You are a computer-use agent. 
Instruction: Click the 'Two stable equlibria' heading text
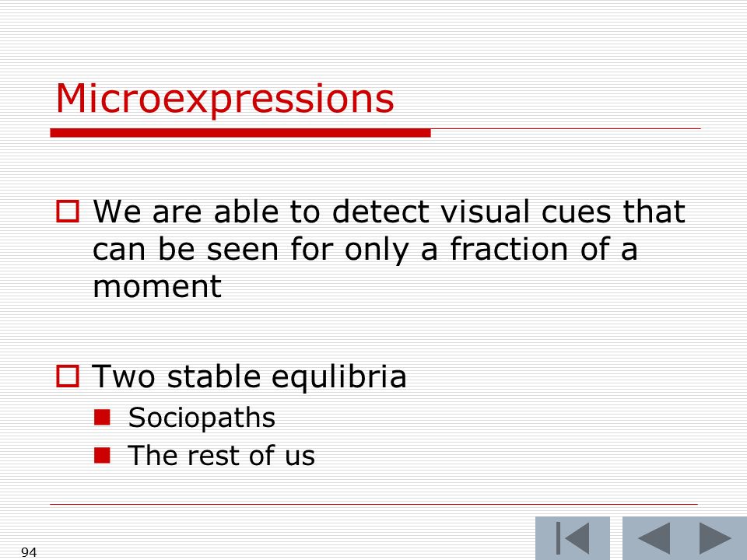(249, 376)
